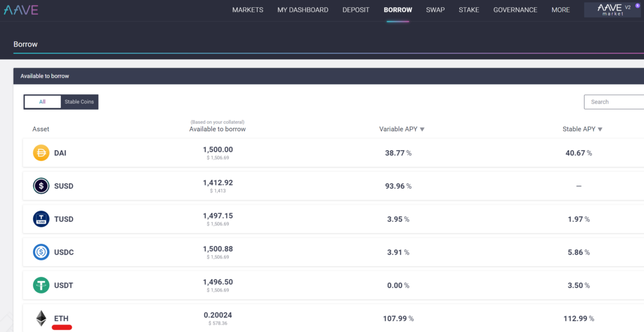Click TUSD variable APY 3.95 %
Screen dimensions: 644x332
[x=399, y=219]
